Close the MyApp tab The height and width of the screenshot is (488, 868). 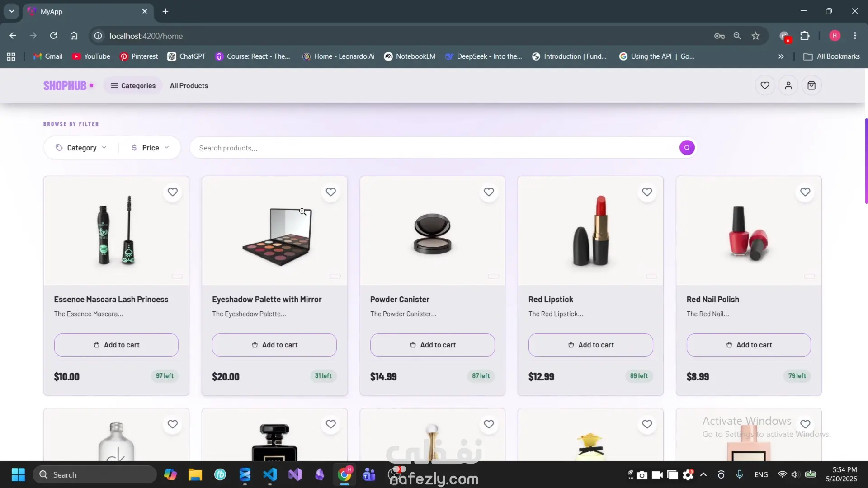pyautogui.click(x=145, y=11)
